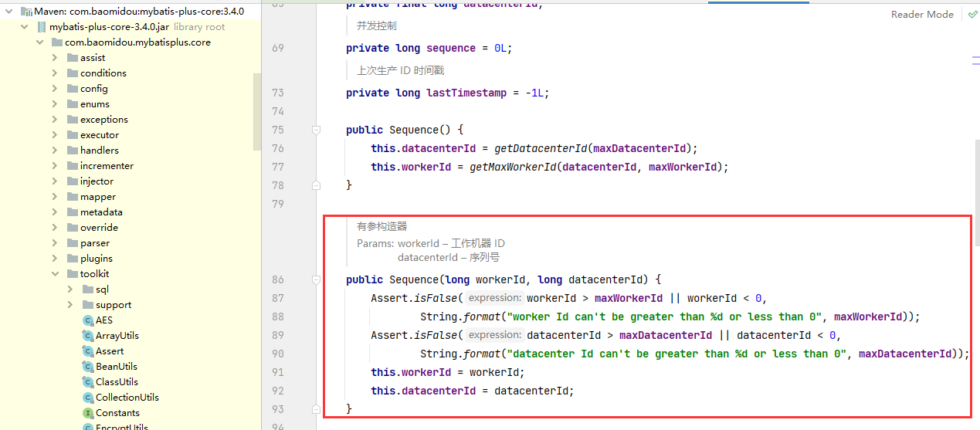Click the CollectionUtils class icon

(x=88, y=398)
